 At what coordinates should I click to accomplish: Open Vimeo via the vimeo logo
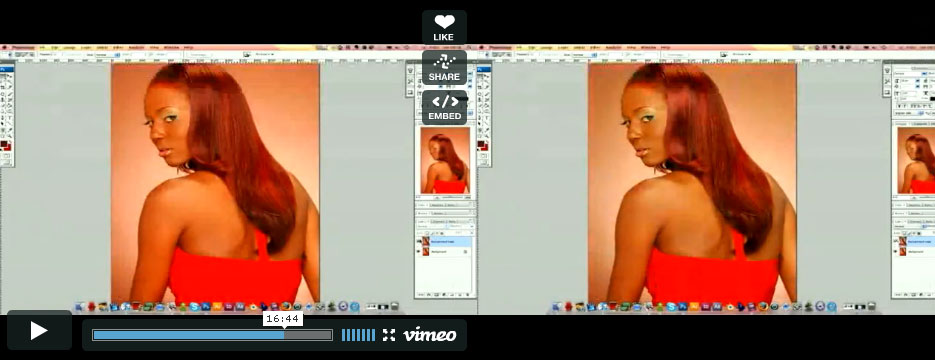click(x=430, y=335)
